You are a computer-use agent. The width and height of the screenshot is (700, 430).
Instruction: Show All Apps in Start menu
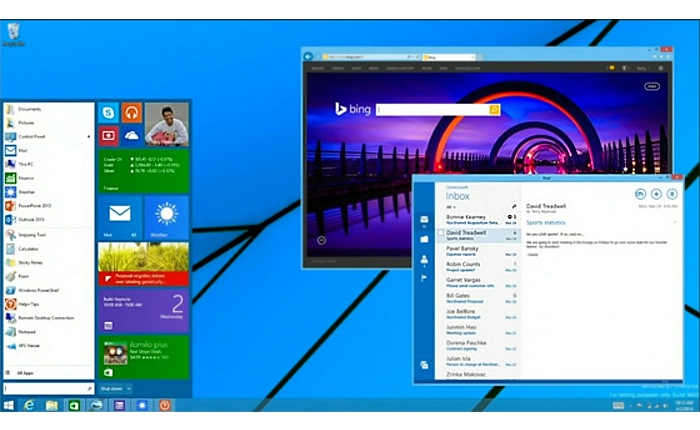click(x=25, y=373)
